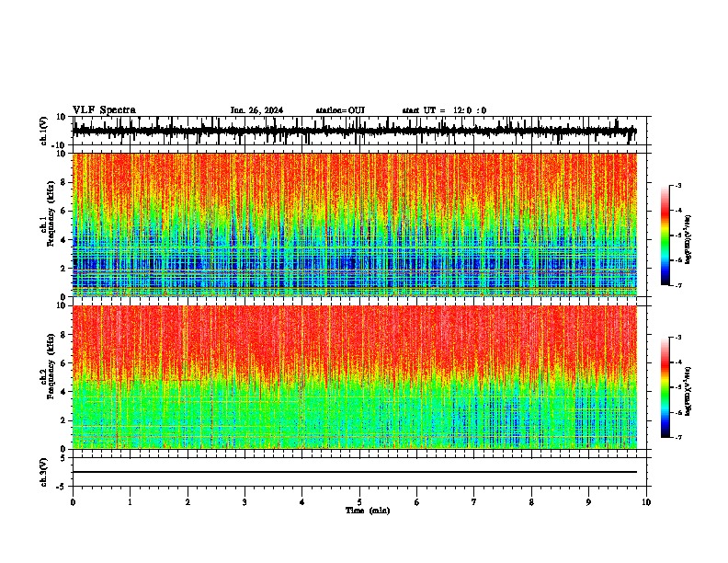Click the ch.2 "Frequency (kHz)" axis label

[51, 366]
